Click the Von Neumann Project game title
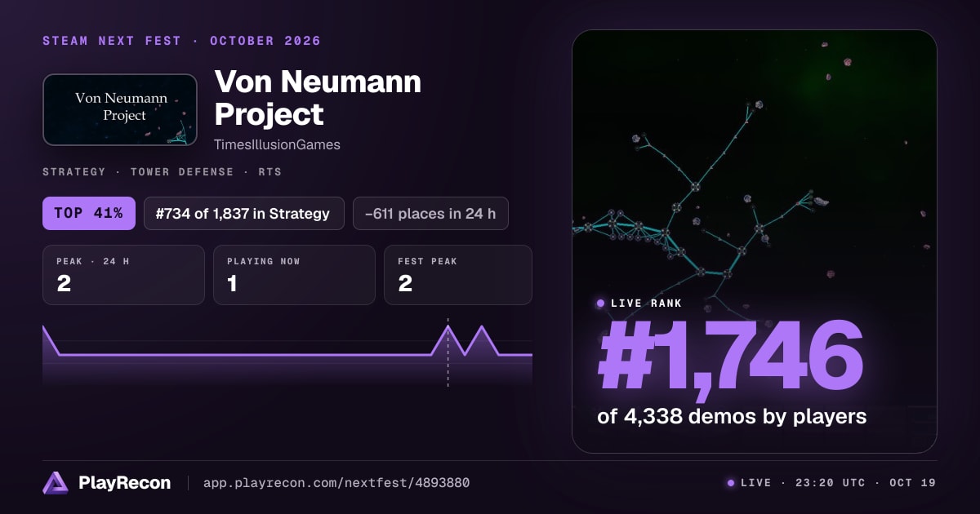Image resolution: width=980 pixels, height=514 pixels. click(318, 98)
